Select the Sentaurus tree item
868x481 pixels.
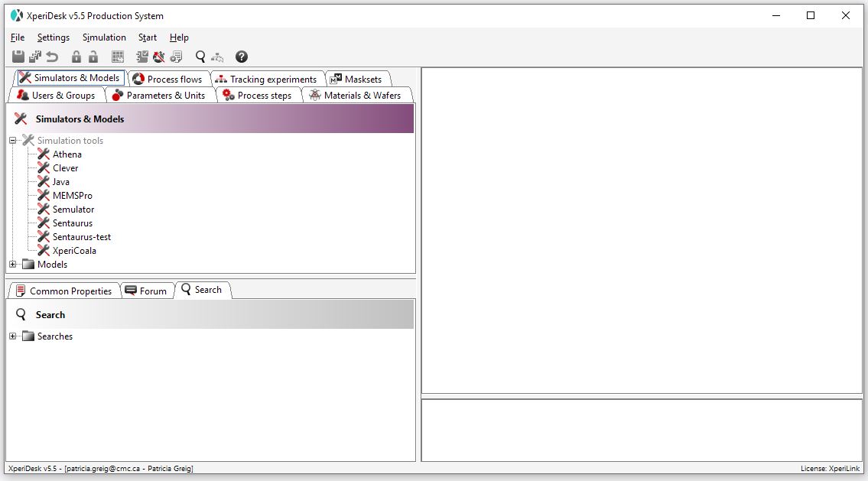click(73, 223)
